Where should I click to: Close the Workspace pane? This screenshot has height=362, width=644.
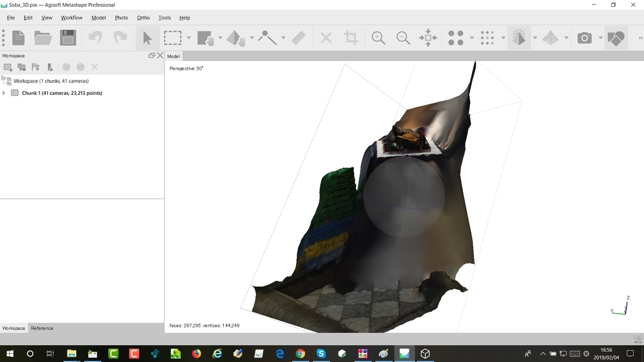coord(160,55)
